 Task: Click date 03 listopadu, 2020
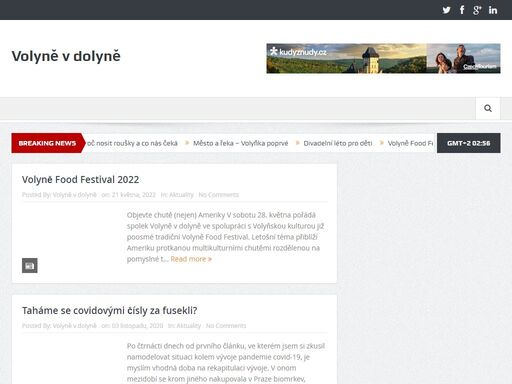tap(137, 326)
